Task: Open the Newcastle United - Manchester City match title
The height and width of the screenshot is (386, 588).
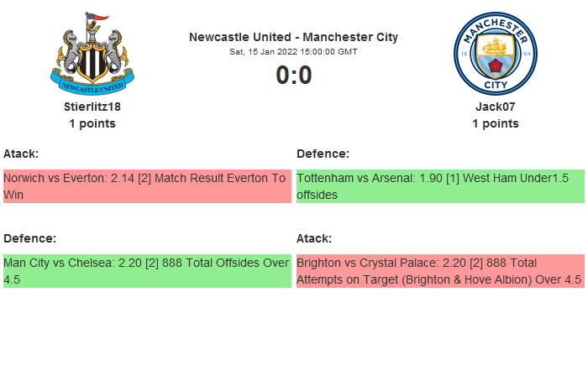Action: point(293,37)
